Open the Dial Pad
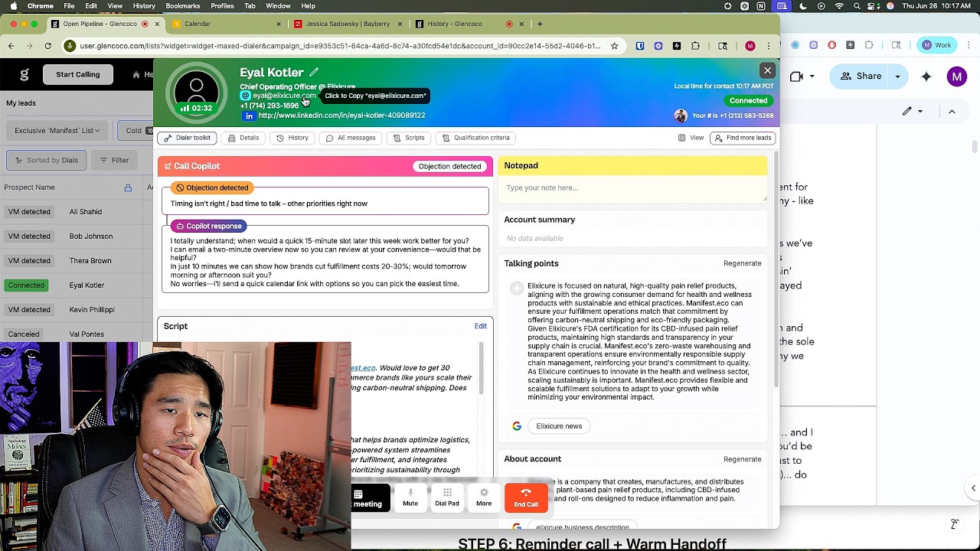Image resolution: width=980 pixels, height=551 pixels. [447, 497]
